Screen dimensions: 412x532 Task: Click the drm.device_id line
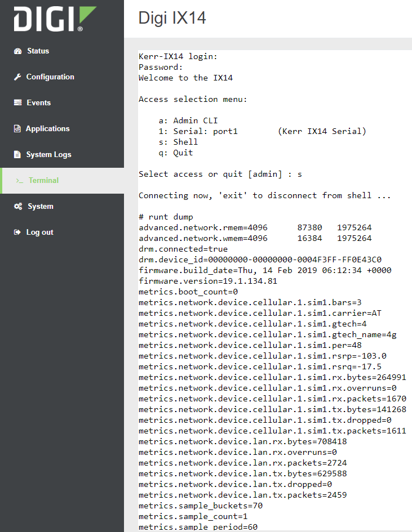[x=260, y=260]
